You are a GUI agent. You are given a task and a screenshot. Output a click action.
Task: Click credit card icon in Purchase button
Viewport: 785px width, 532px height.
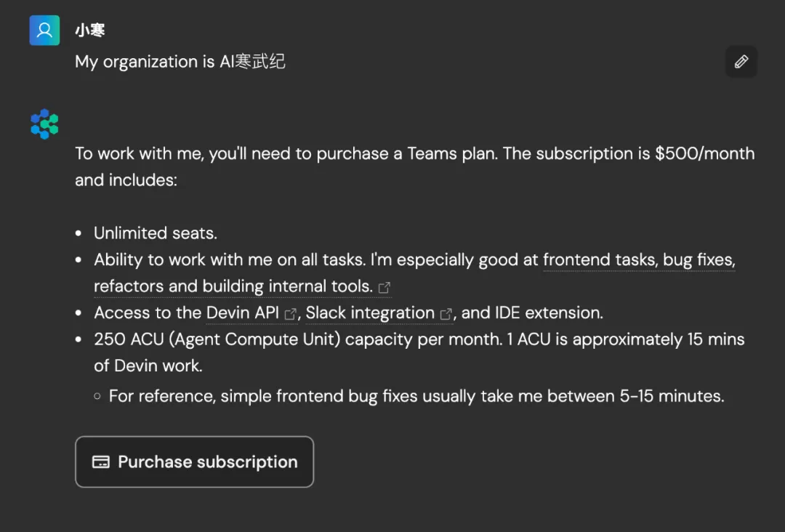point(100,462)
